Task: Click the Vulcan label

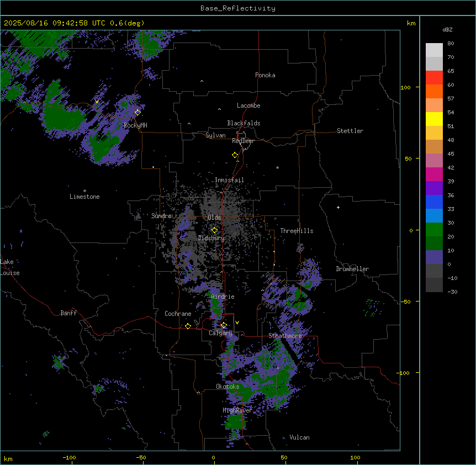Action: click(300, 437)
